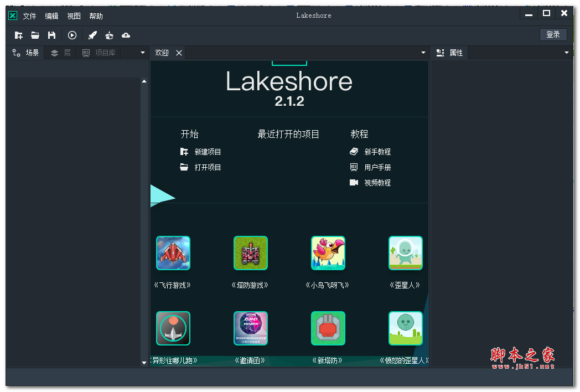580x392 pixels.
Task: Minimize the Lakeshore window
Action: point(529,14)
